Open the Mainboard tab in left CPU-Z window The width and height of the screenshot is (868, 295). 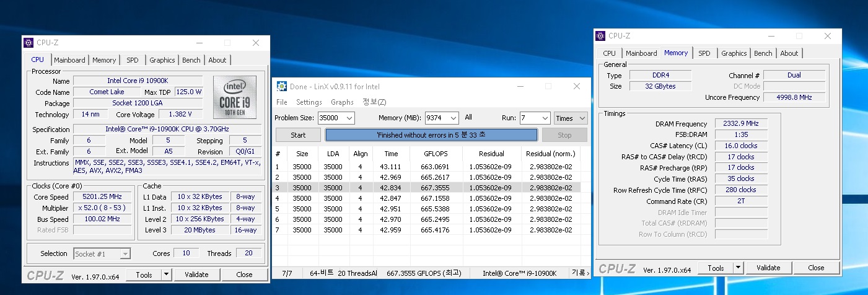pyautogui.click(x=69, y=60)
